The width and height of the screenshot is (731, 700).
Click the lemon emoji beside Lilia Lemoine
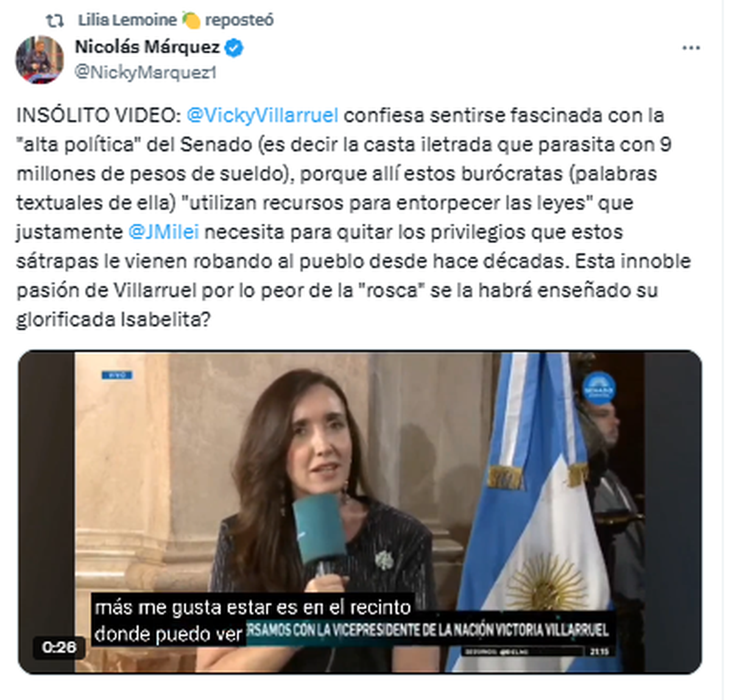(x=191, y=21)
